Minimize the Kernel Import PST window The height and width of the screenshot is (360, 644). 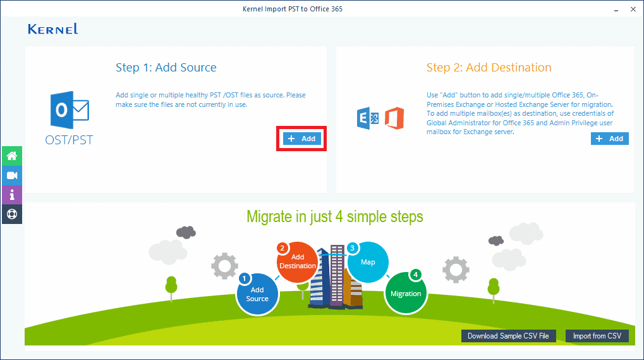[x=615, y=9]
